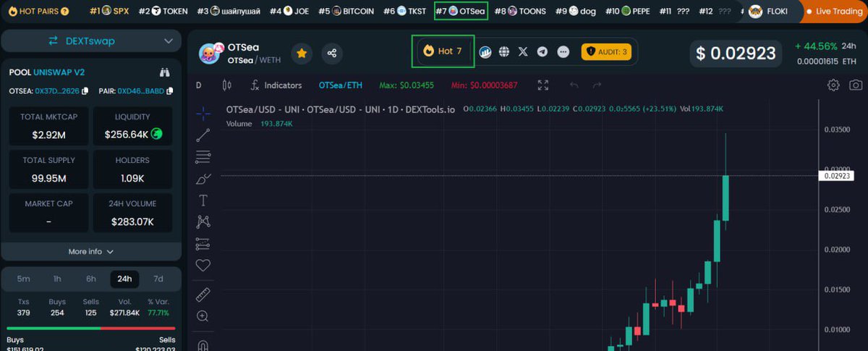Screen dimensions: 868x351
Task: Open hot pair #10 PEPE
Action: (x=628, y=12)
